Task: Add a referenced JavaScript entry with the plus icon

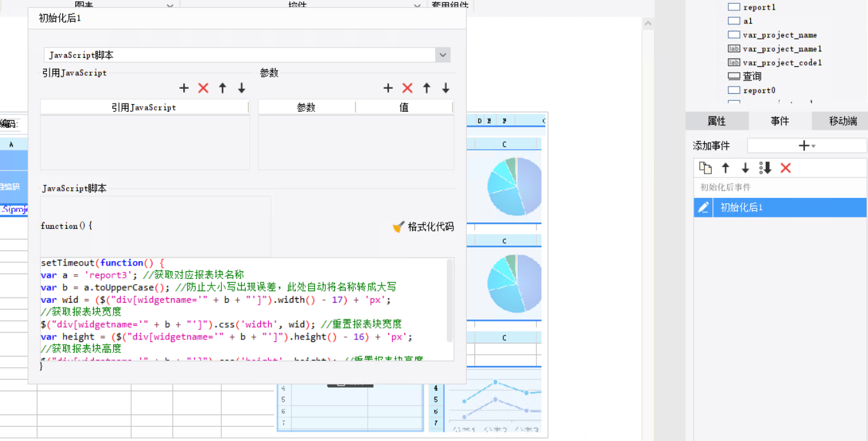Action: (x=184, y=88)
